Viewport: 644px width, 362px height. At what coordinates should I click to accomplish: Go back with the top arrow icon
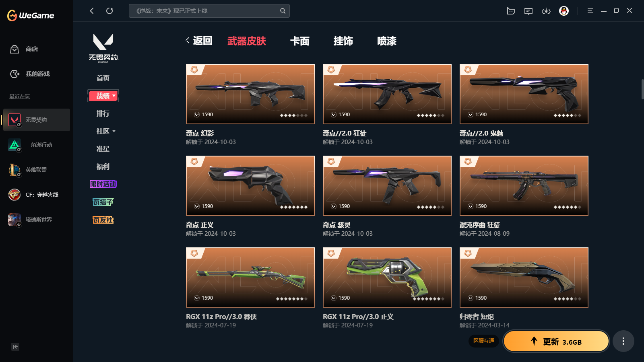pos(92,11)
